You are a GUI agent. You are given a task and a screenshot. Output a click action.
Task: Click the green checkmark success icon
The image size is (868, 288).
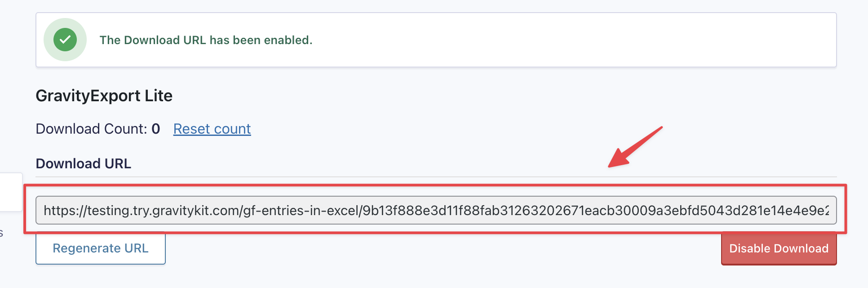(x=65, y=40)
